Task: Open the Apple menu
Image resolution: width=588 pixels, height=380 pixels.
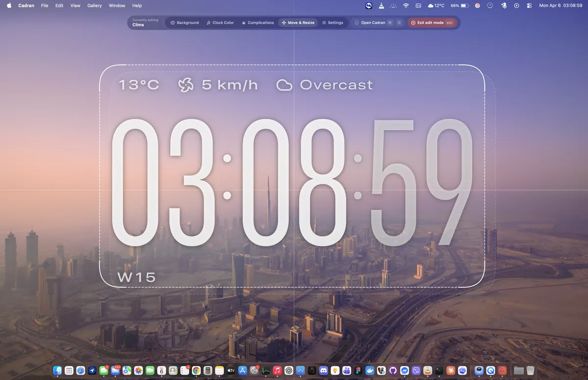Action: pyautogui.click(x=9, y=5)
